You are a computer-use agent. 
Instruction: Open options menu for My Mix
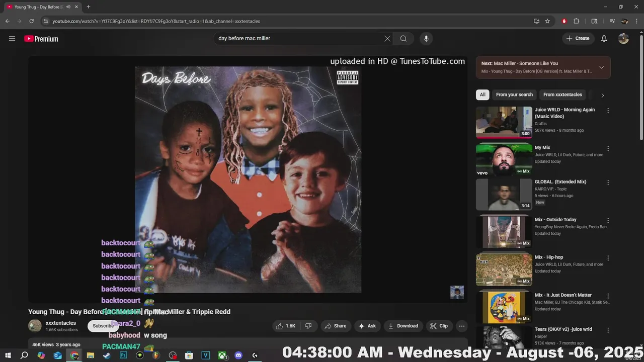tap(608, 148)
